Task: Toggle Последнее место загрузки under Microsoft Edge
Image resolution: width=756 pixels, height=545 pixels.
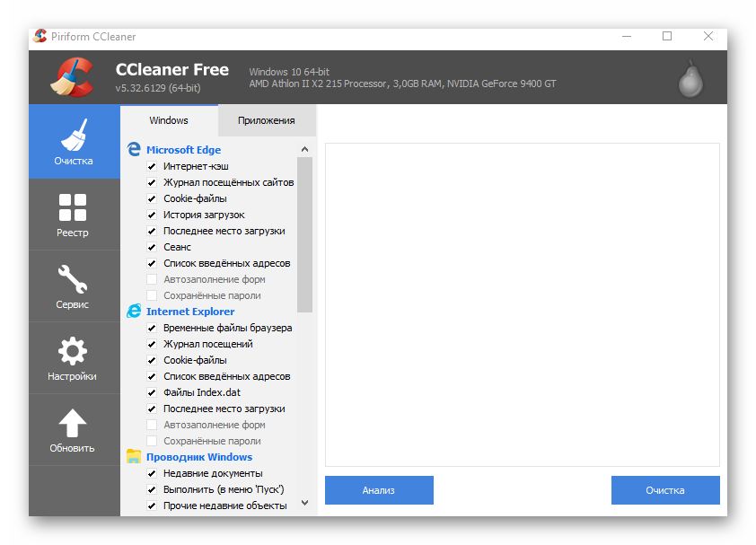Action: [x=152, y=231]
